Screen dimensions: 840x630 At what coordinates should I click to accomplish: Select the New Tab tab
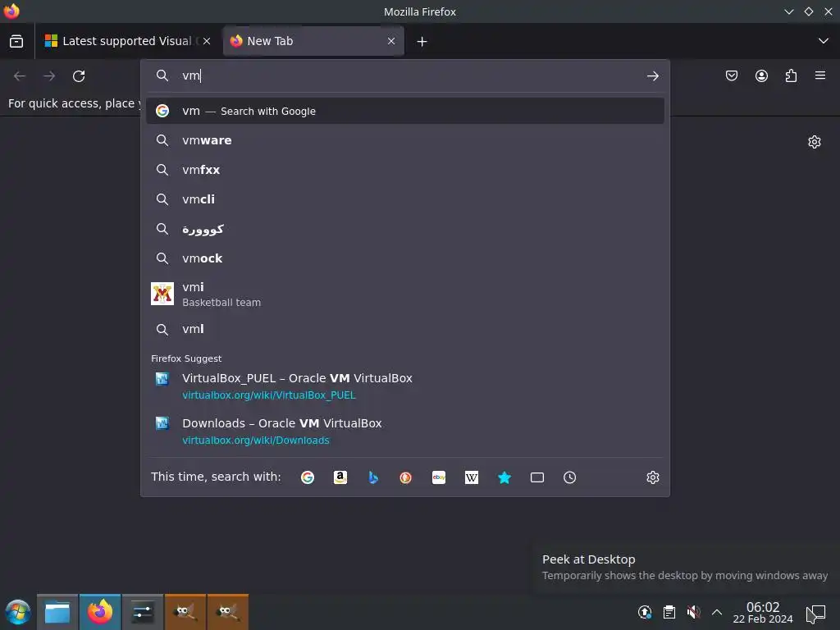pyautogui.click(x=313, y=41)
